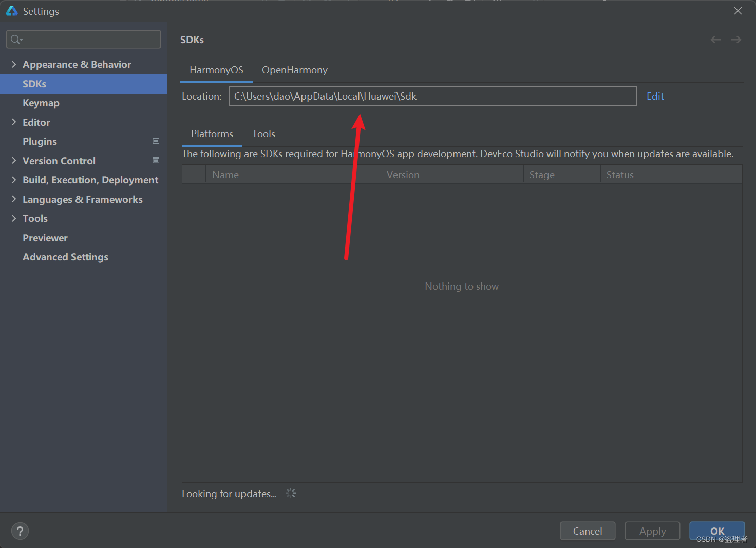Viewport: 756px width, 548px height.
Task: Click Edit link for SDK location
Action: click(655, 96)
